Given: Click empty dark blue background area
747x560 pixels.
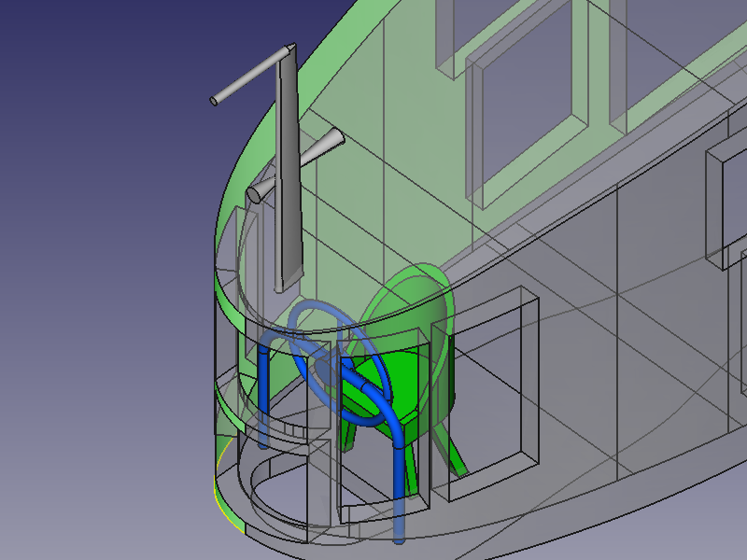Looking at the screenshot, I should [x=93, y=280].
